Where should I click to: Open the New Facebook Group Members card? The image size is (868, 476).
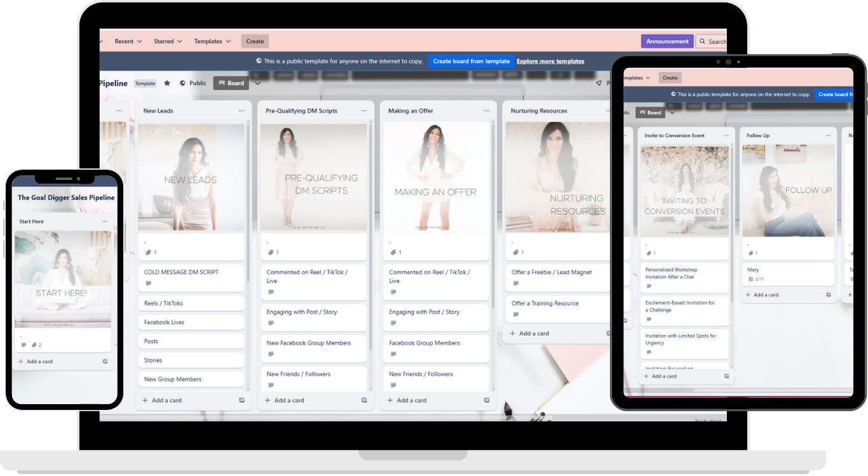314,348
